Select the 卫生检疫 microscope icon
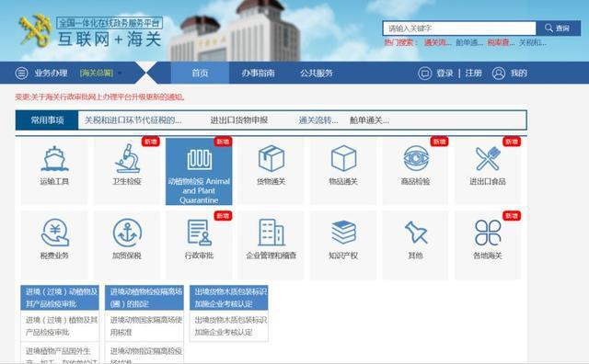The height and width of the screenshot is (364, 589). click(x=127, y=158)
